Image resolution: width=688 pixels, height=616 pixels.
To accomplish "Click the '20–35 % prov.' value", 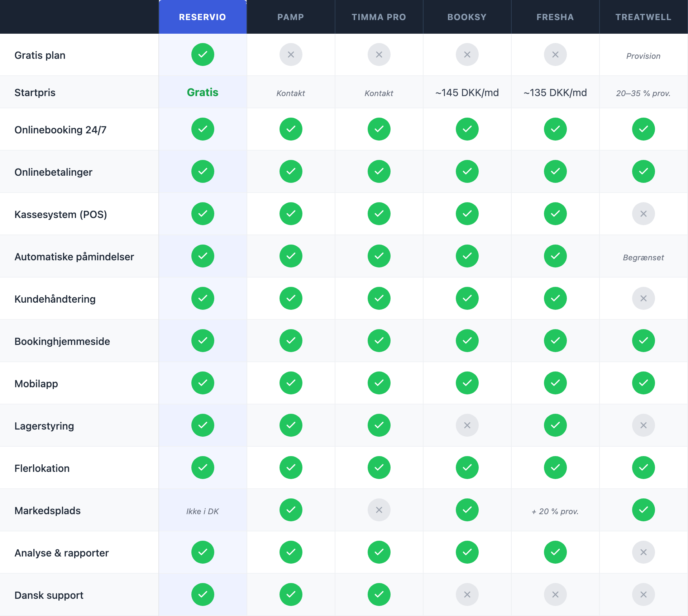I will (x=643, y=93).
